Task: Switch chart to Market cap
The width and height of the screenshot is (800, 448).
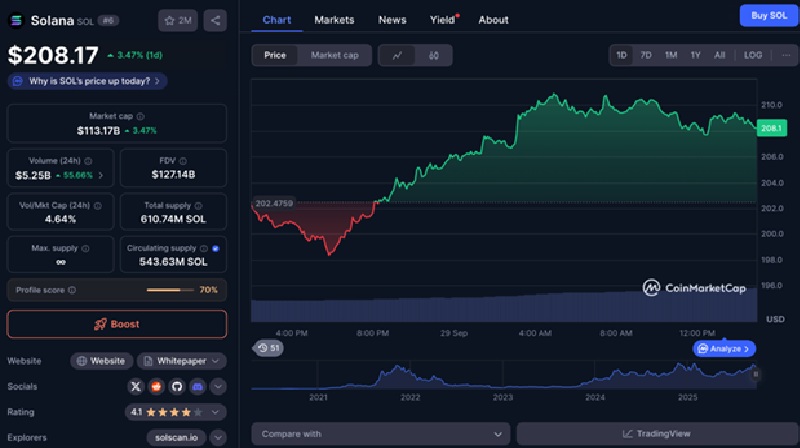Action: (334, 56)
